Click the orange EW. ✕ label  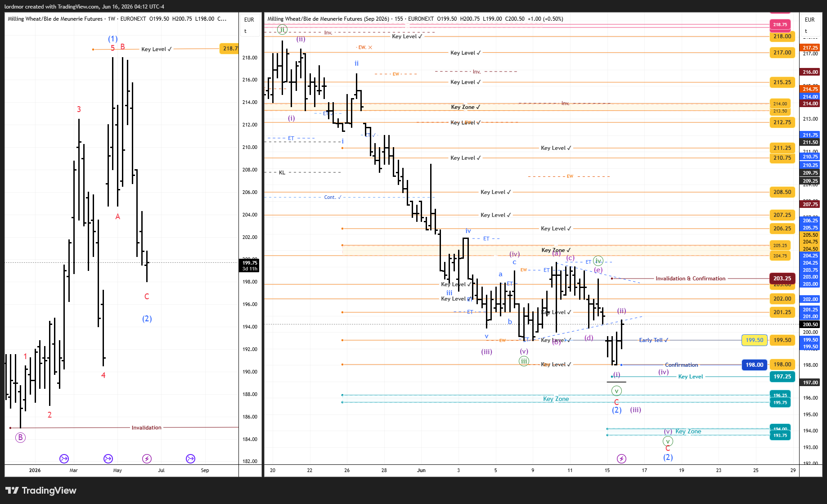tap(364, 47)
